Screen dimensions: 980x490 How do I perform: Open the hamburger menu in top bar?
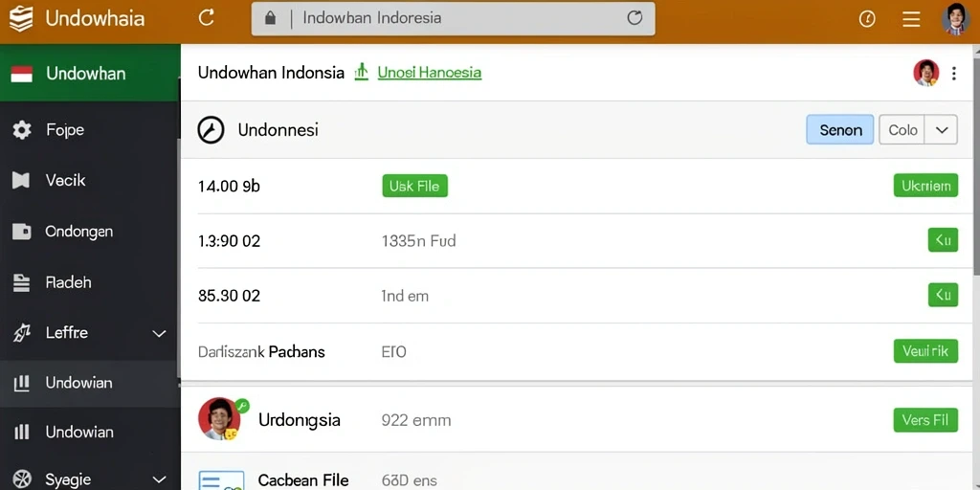(x=911, y=19)
